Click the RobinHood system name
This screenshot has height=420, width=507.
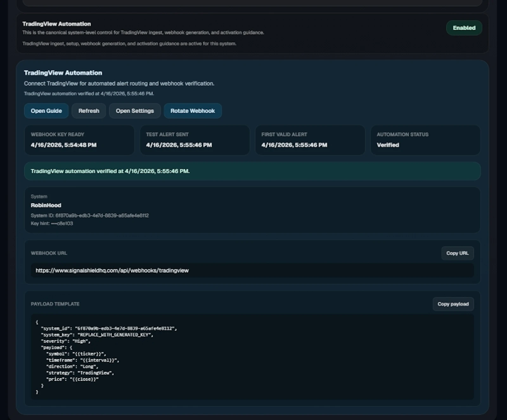[46, 205]
